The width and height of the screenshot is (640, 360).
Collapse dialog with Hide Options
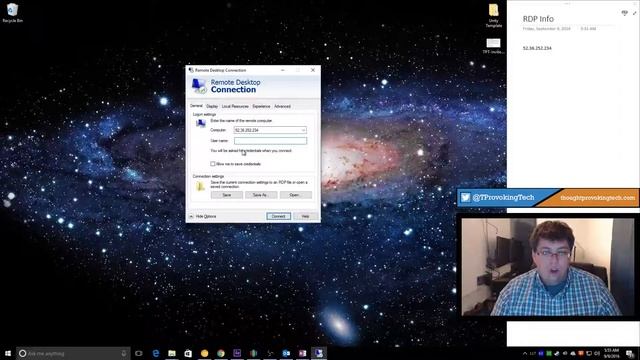pos(202,216)
